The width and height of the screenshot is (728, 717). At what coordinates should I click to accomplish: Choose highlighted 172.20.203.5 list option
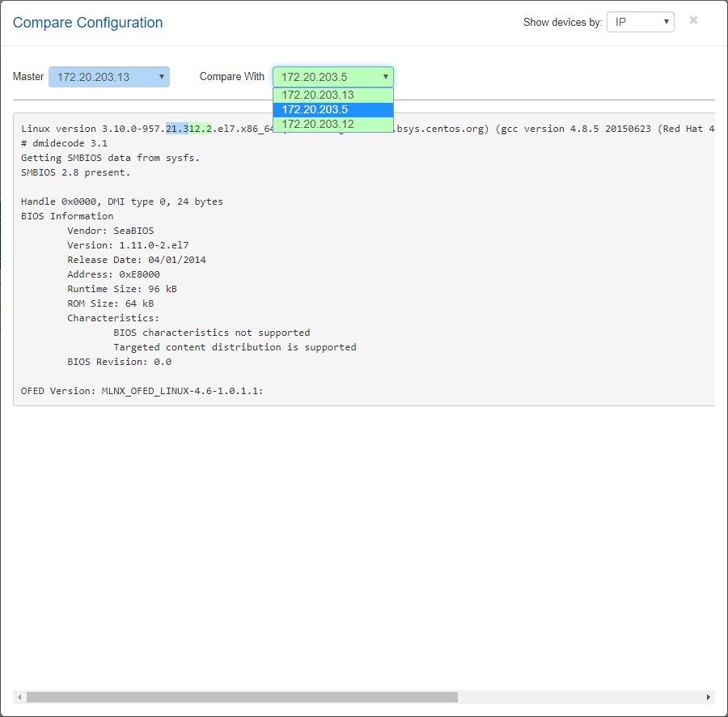(x=332, y=109)
